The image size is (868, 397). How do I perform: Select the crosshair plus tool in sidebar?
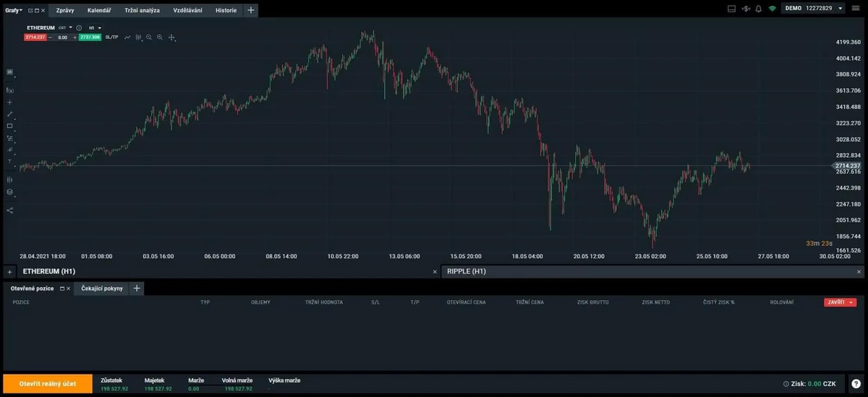click(9, 102)
